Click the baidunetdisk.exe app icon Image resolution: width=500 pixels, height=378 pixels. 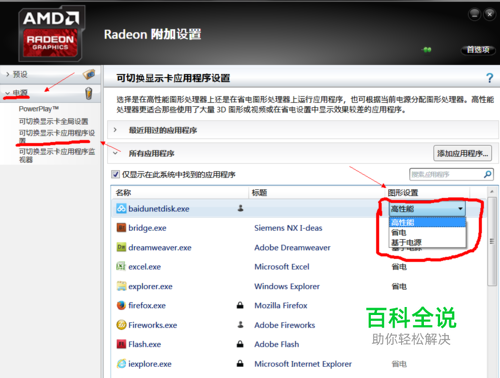[121, 209]
